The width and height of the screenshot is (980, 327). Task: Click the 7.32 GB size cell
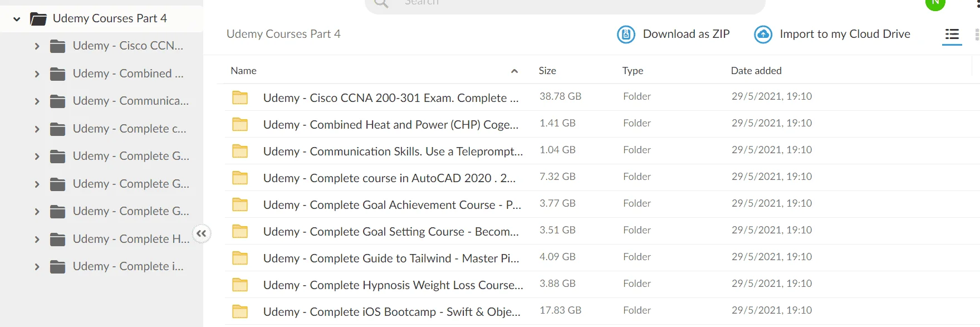[x=557, y=177]
